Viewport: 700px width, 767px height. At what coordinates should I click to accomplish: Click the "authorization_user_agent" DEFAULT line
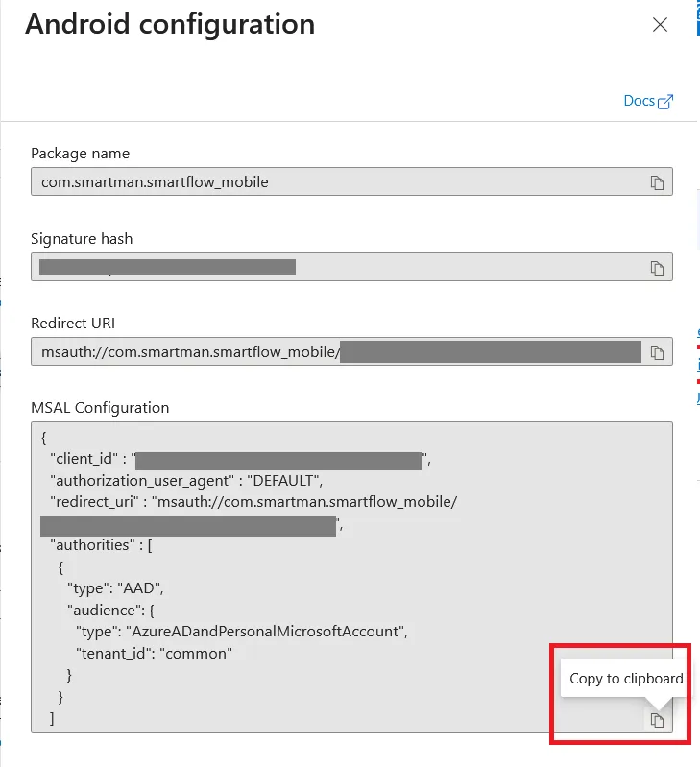(x=186, y=481)
